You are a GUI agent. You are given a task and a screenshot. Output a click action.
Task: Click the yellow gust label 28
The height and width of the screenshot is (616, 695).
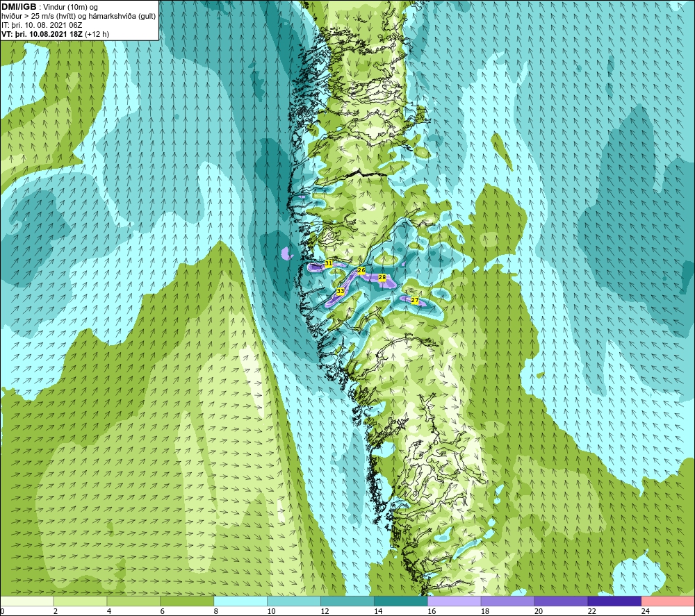382,278
